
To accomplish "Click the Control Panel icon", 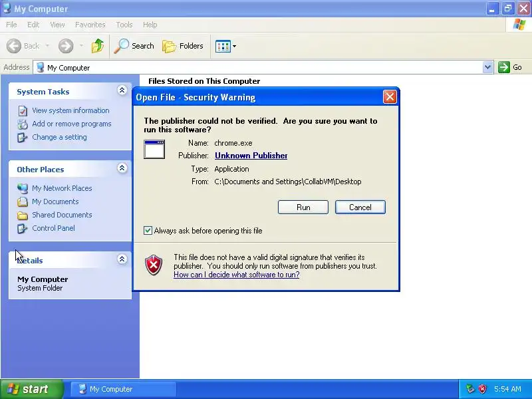I will point(23,228).
